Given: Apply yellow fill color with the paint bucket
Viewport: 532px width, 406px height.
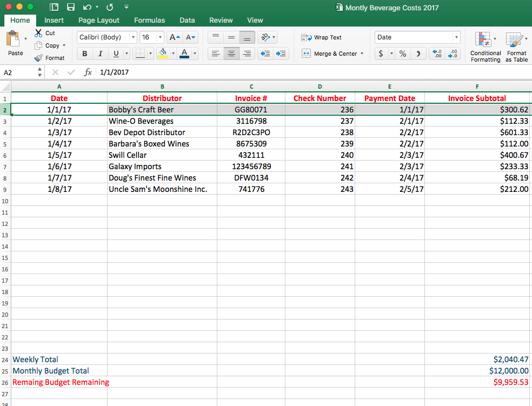Looking at the screenshot, I should click(163, 54).
